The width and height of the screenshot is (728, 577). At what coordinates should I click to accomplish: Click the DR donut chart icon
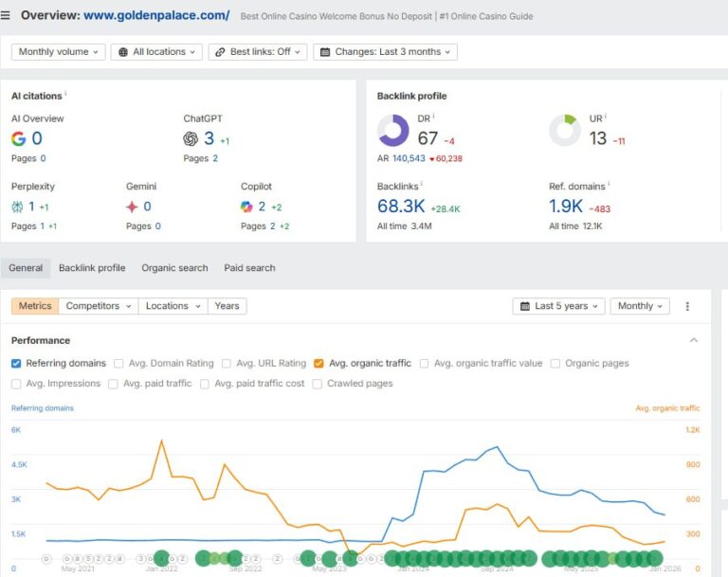click(392, 131)
